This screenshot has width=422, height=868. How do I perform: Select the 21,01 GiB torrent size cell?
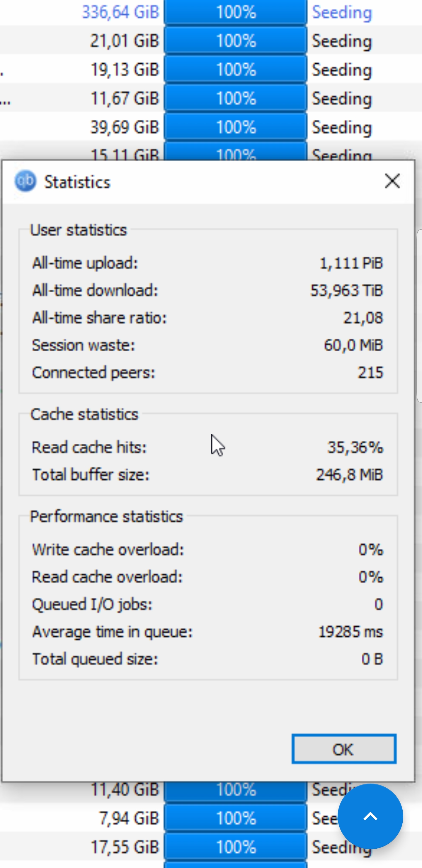point(124,41)
